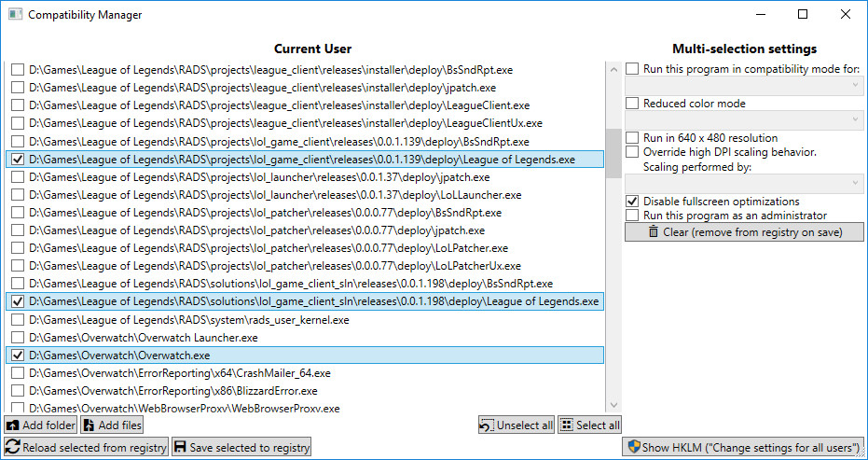Click Reload selected from registry label
Image resolution: width=868 pixels, height=460 pixels.
[95, 447]
